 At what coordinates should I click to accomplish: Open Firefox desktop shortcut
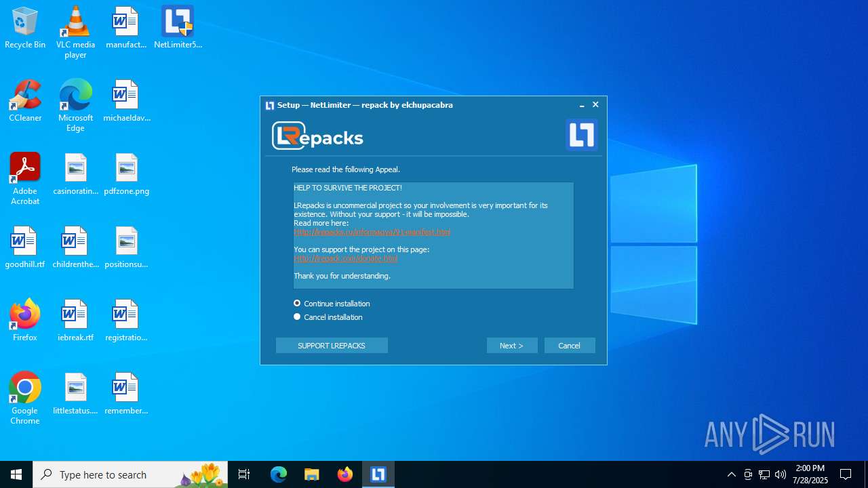tap(25, 320)
